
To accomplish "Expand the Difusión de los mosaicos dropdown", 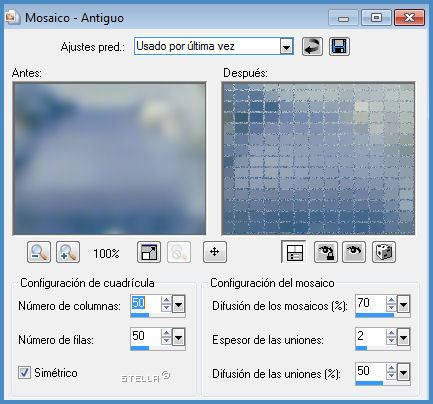I will pyautogui.click(x=403, y=304).
